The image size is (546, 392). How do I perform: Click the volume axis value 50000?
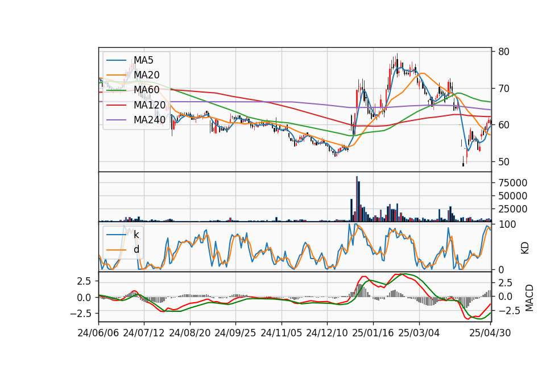[x=513, y=196]
